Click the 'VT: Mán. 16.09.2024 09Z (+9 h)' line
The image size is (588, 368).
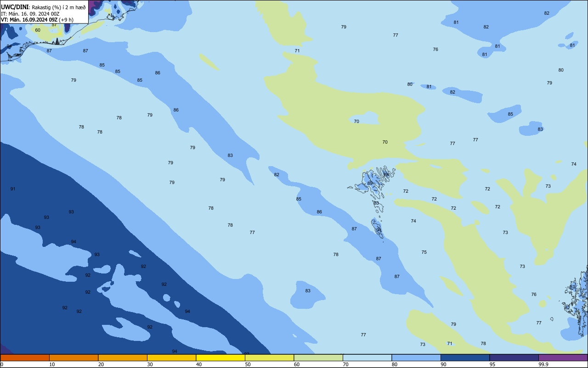(37, 20)
